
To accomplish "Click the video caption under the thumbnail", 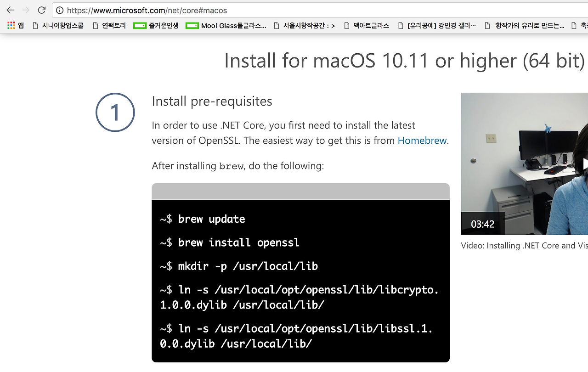I will tap(524, 246).
